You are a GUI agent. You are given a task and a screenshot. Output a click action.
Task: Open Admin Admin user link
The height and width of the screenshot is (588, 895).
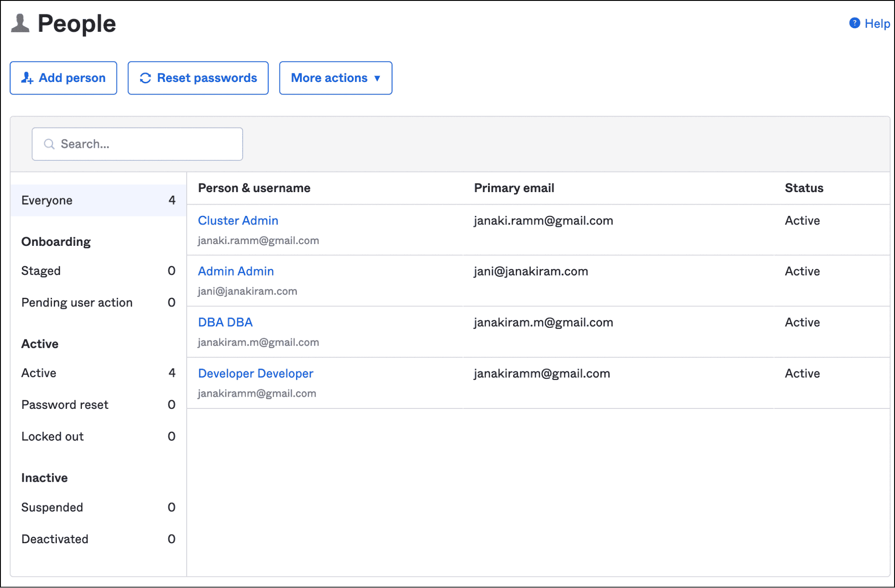pos(236,271)
